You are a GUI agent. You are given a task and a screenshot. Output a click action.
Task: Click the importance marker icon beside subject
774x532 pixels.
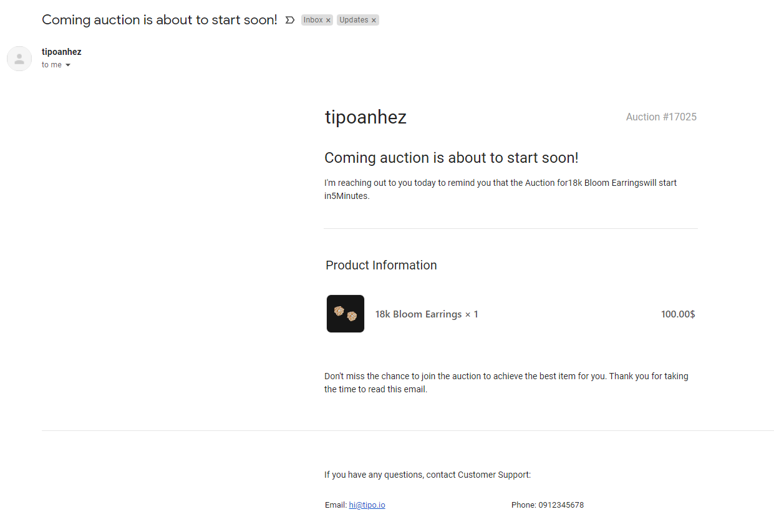click(289, 20)
